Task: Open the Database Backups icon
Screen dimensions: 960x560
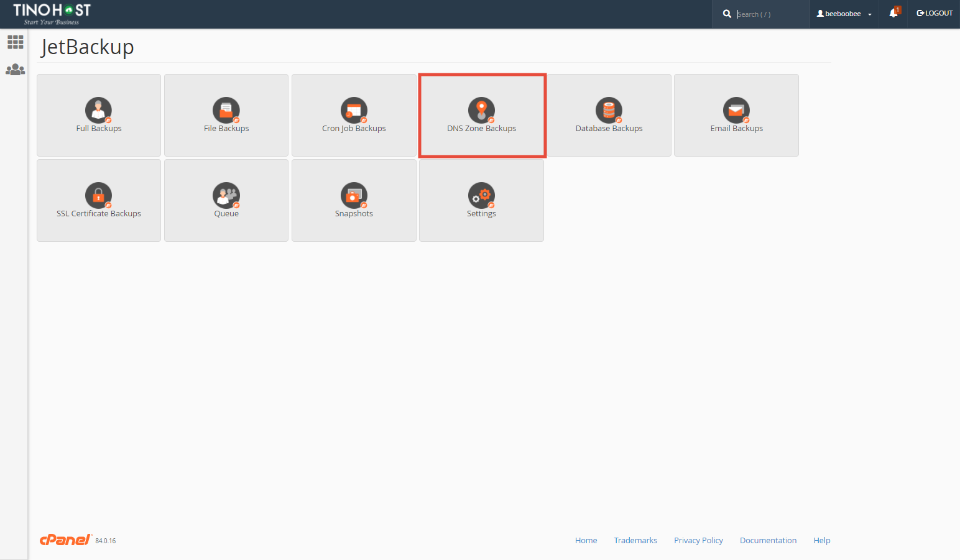Action: point(609,110)
